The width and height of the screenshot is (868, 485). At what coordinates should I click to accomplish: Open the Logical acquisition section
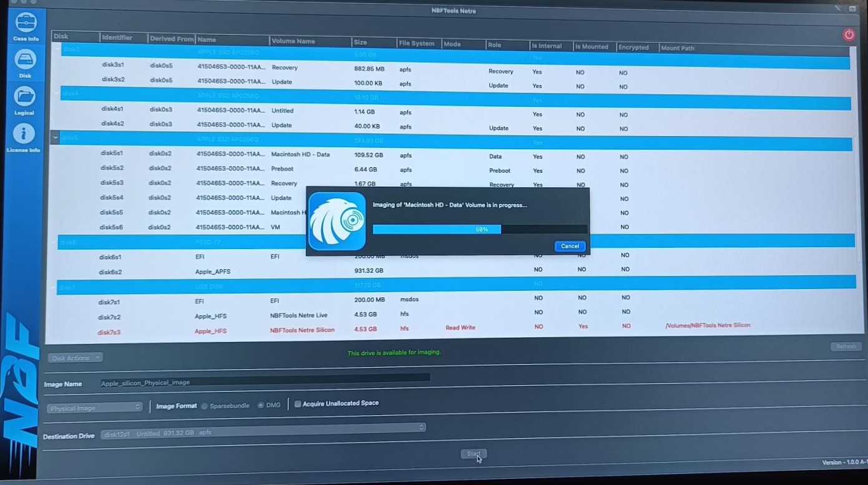click(x=24, y=101)
